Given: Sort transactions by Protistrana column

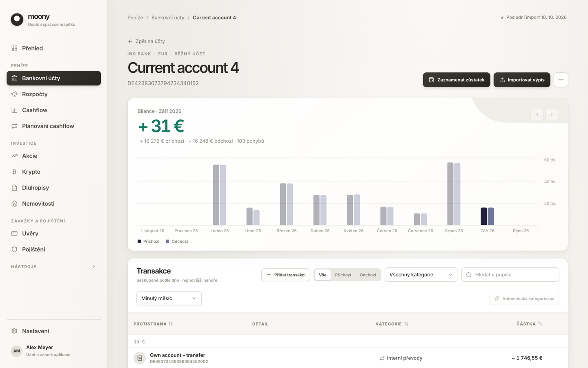Looking at the screenshot, I should [x=153, y=324].
